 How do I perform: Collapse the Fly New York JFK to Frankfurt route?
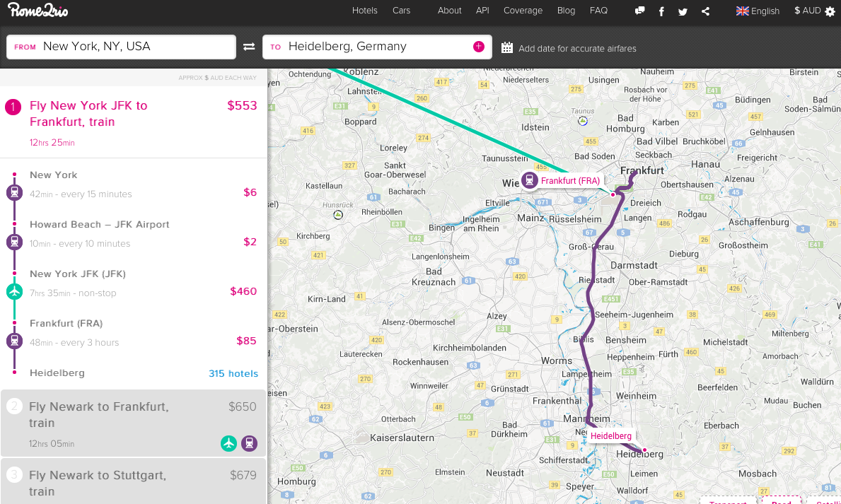pyautogui.click(x=134, y=122)
